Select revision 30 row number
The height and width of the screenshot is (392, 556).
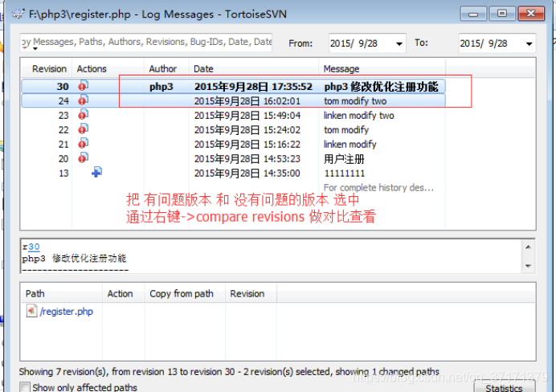[x=63, y=87]
